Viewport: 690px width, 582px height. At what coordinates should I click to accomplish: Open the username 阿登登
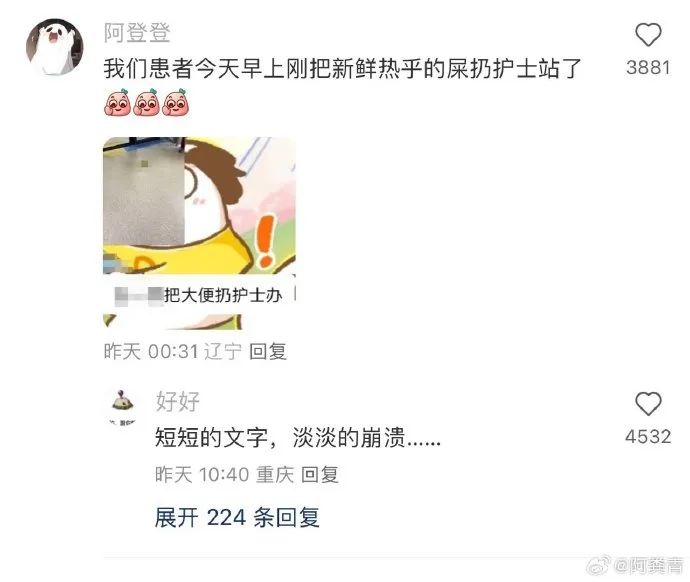137,33
